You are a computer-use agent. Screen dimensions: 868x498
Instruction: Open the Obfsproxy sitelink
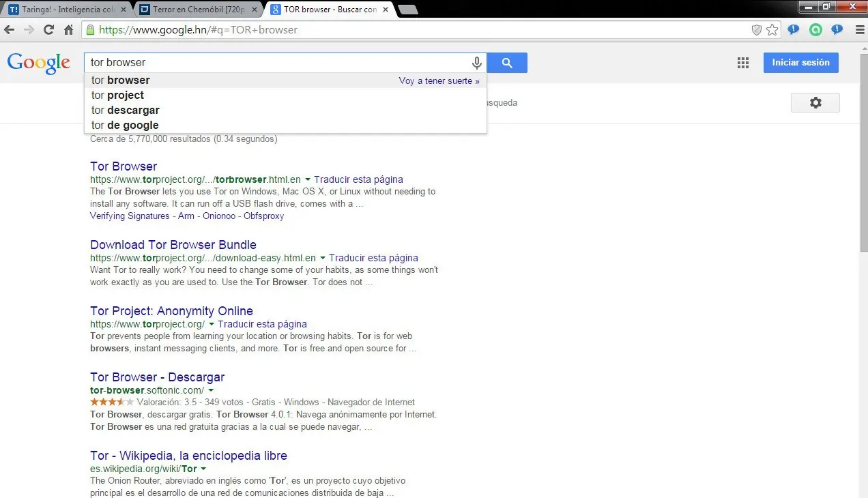pyautogui.click(x=263, y=216)
